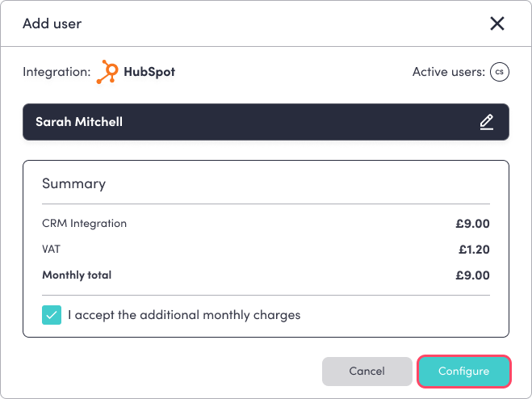Click the active user avatar badge
This screenshot has height=399, width=532.
[x=499, y=72]
